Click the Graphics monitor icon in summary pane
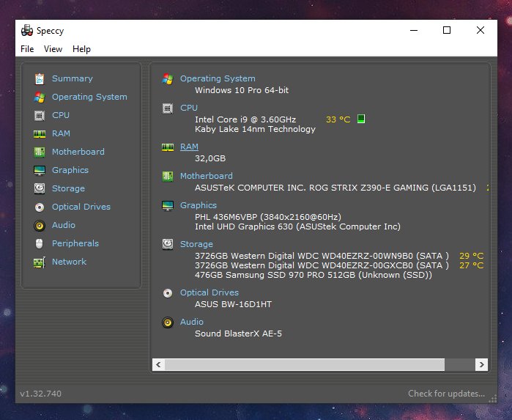Image resolution: width=512 pixels, height=420 pixels. (168, 205)
